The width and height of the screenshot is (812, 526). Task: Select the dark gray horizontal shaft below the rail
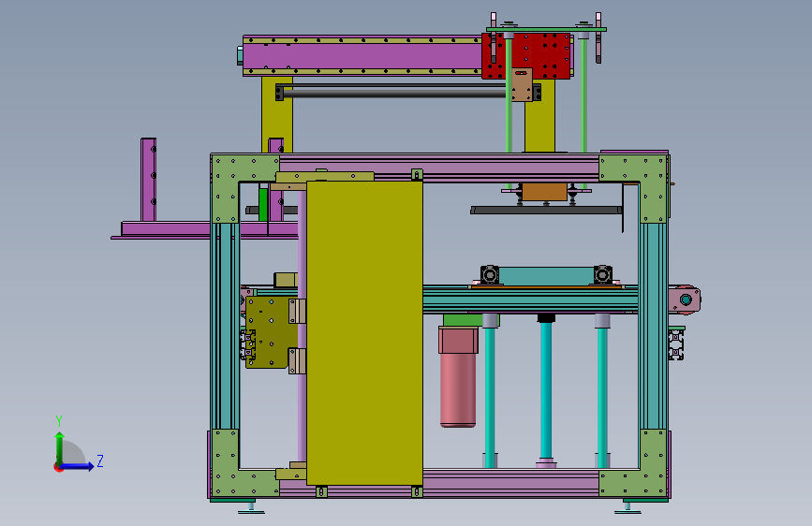click(x=393, y=94)
